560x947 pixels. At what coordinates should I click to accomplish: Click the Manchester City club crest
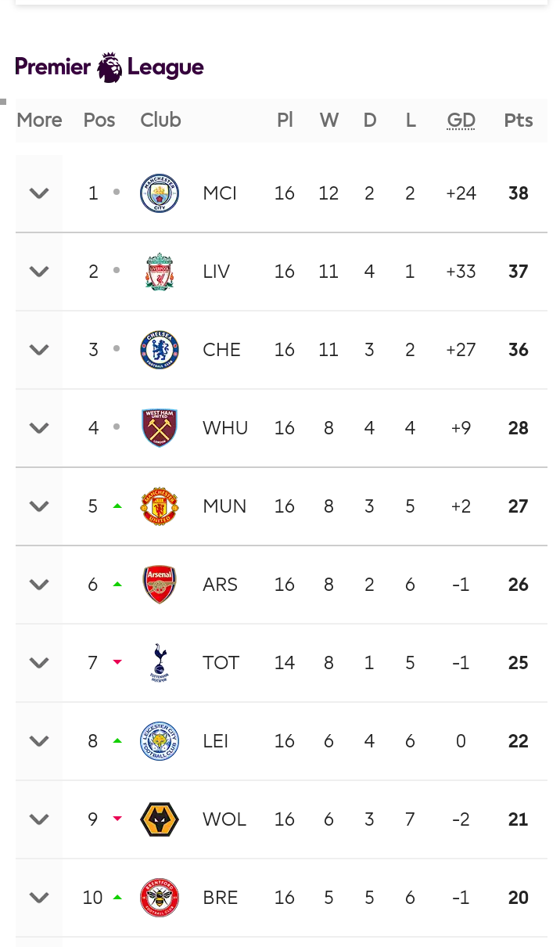[160, 193]
